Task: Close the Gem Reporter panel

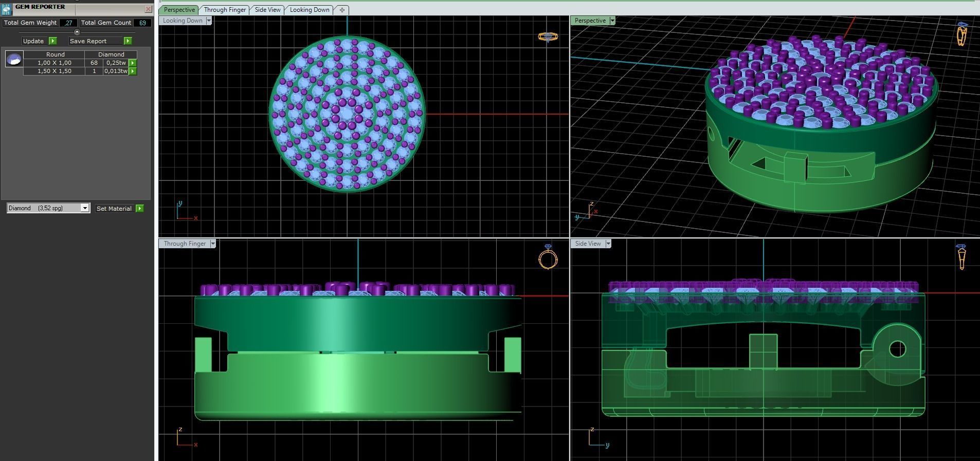Action: pos(148,9)
